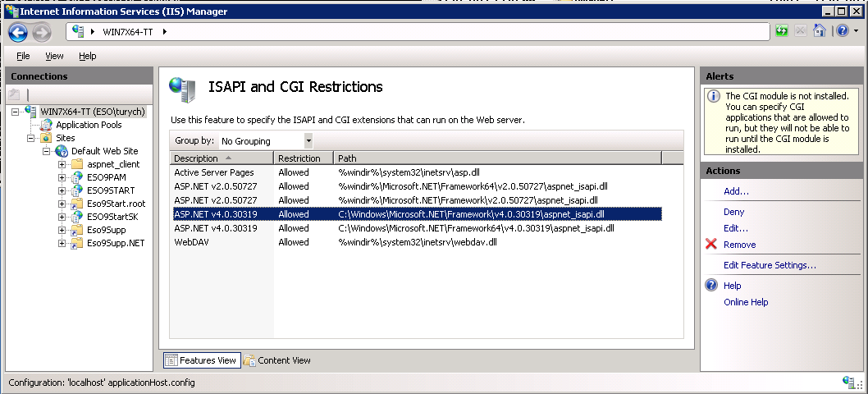This screenshot has width=868, height=394.
Task: Expand the ESO9PAM tree node
Action: click(62, 177)
